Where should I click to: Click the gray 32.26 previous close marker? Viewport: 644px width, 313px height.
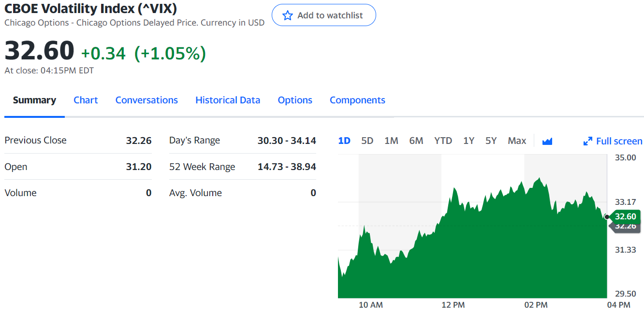click(625, 227)
